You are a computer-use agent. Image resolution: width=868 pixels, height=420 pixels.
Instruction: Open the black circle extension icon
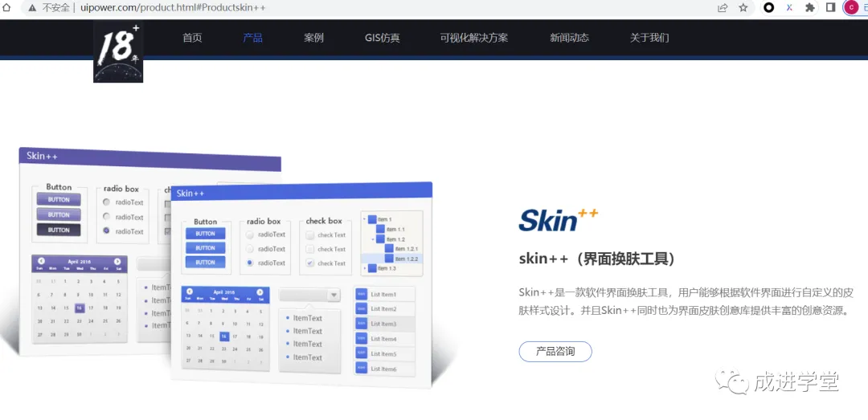[768, 8]
